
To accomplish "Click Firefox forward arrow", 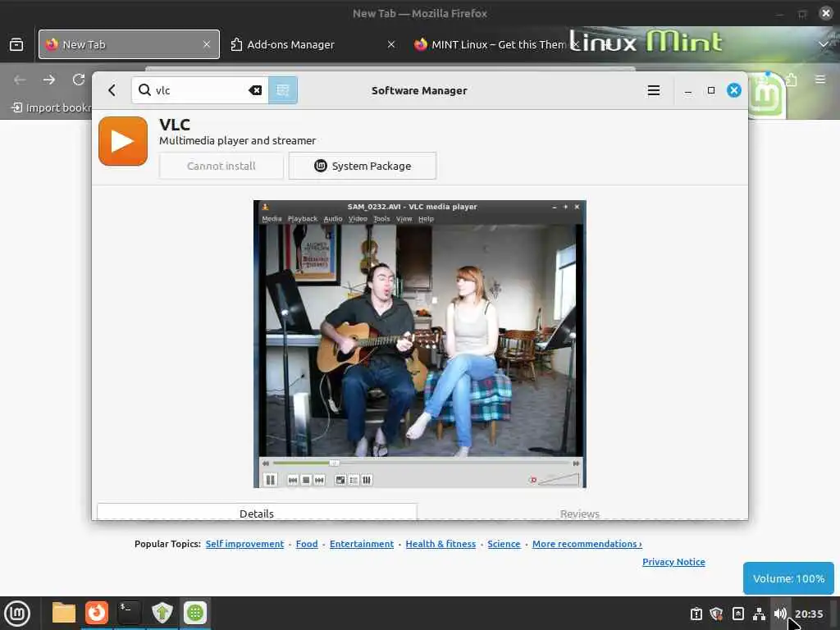I will pyautogui.click(x=49, y=80).
